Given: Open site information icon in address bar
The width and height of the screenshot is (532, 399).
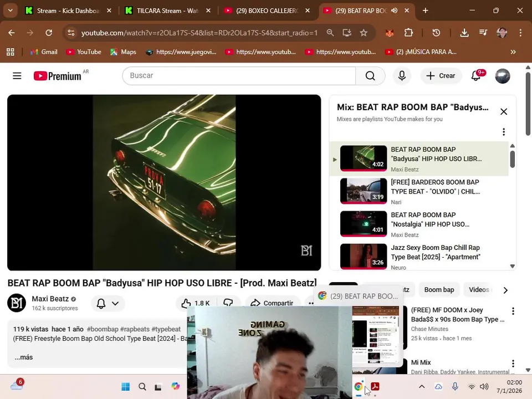Looking at the screenshot, I should 71,33.
